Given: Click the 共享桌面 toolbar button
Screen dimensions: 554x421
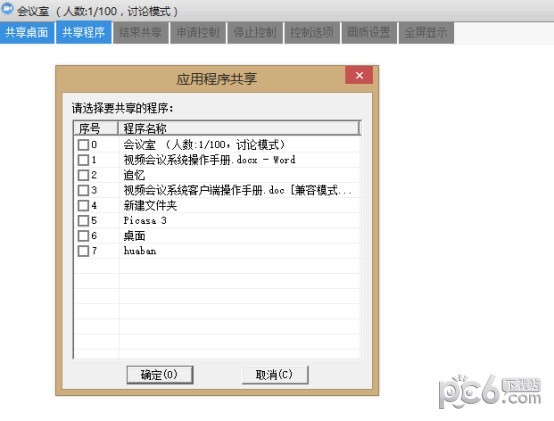Looking at the screenshot, I should tap(27, 32).
